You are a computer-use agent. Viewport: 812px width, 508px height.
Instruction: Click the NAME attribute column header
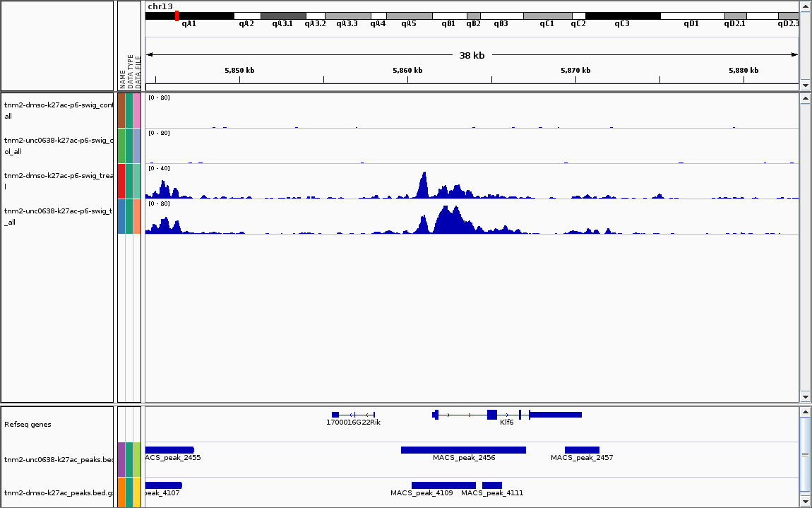pyautogui.click(x=121, y=79)
